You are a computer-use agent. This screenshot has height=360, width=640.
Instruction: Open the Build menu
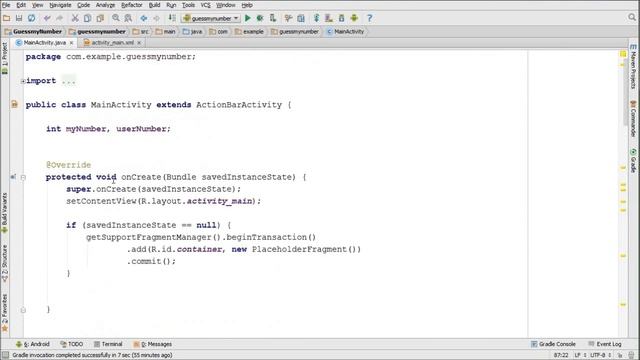(154, 5)
